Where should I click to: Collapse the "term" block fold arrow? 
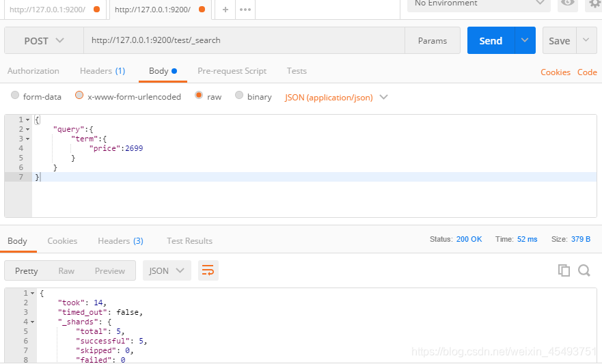coord(27,139)
